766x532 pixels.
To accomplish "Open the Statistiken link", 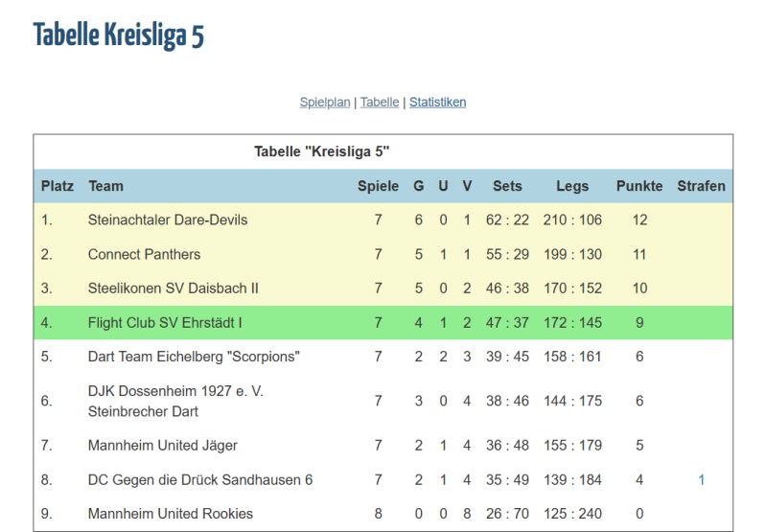I will click(437, 102).
